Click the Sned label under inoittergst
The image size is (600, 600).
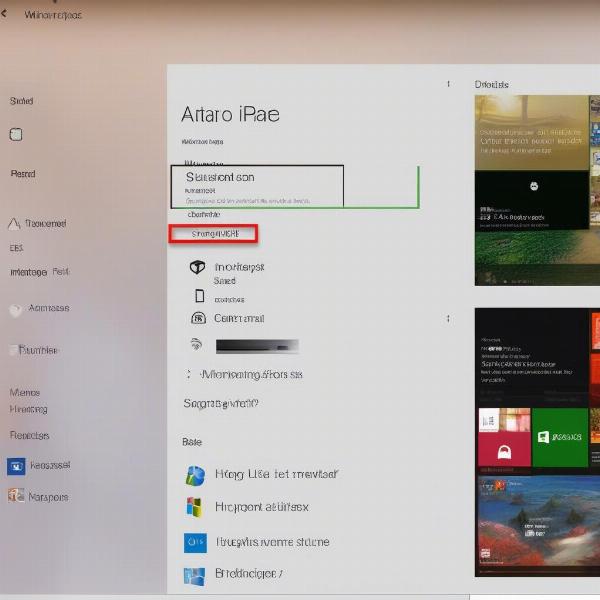(225, 281)
